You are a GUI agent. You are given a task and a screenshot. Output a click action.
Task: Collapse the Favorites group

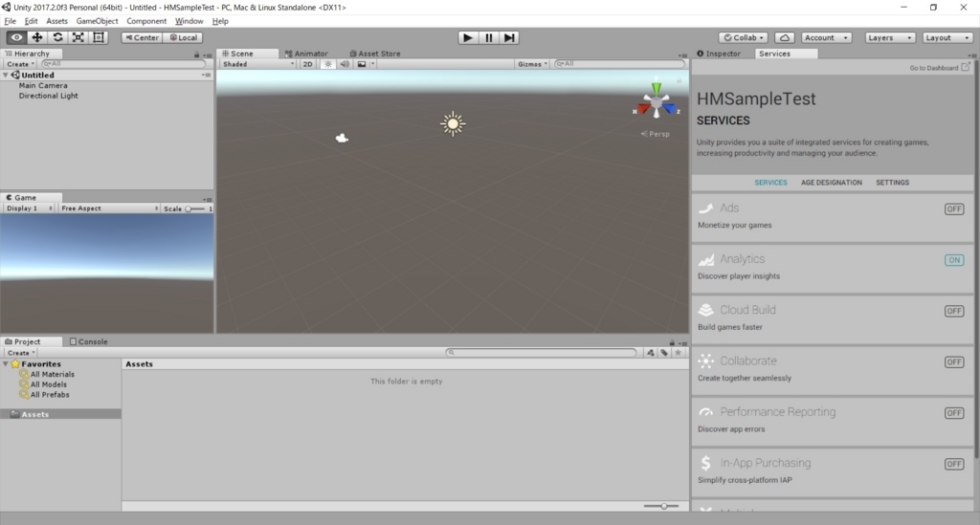pyautogui.click(x=6, y=364)
